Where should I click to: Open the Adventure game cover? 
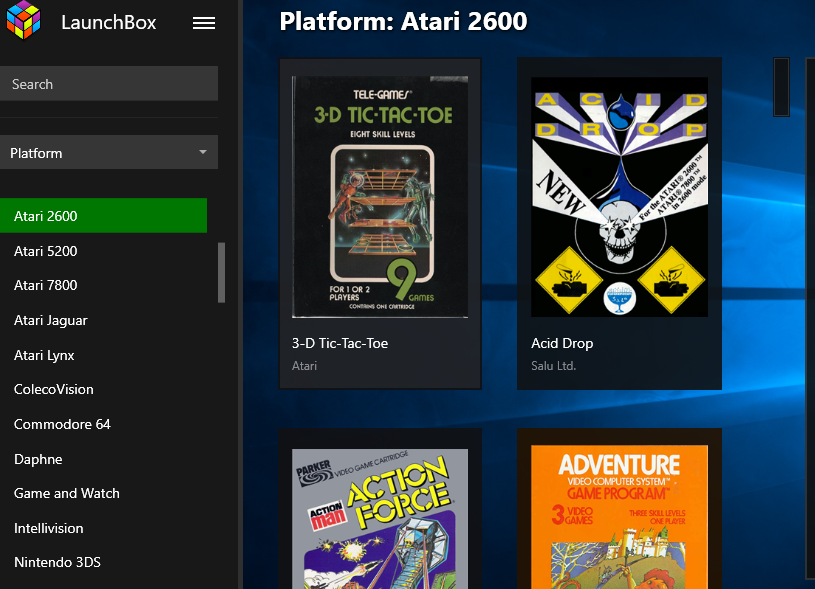(x=620, y=517)
